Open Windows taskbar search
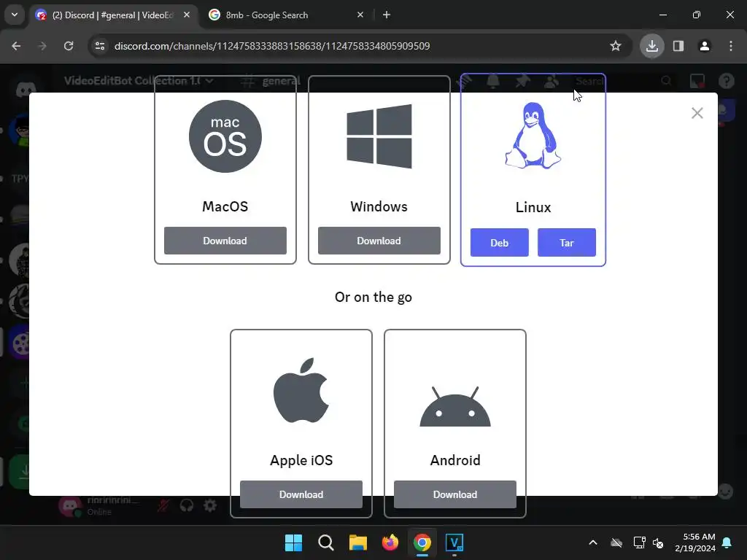747x560 pixels. click(326, 542)
